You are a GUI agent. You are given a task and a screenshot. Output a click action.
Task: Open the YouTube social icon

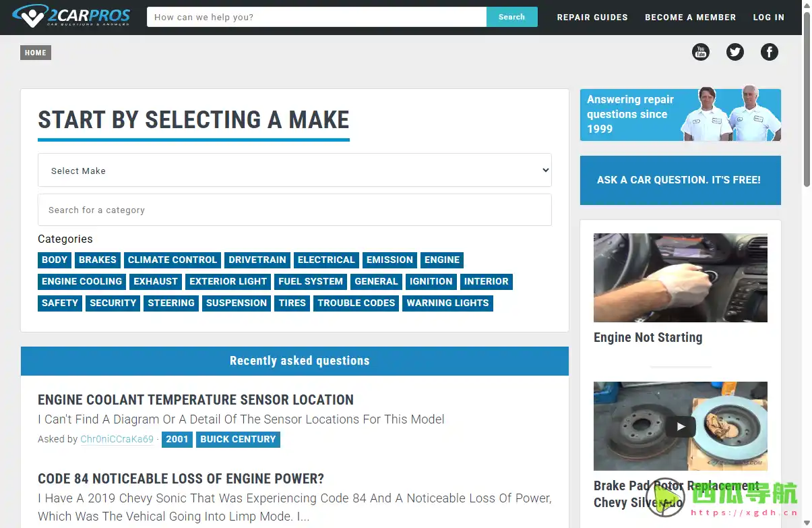701,52
